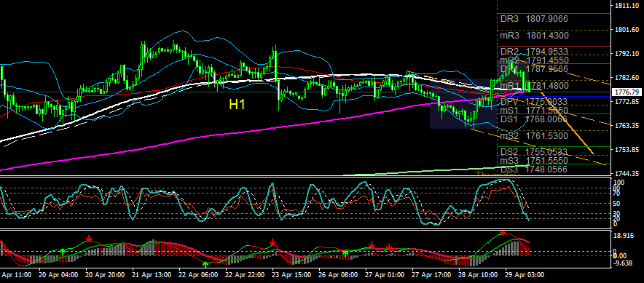Select the mR2 1791.4550 pivot label
644x283 pixels.
pyautogui.click(x=534, y=60)
